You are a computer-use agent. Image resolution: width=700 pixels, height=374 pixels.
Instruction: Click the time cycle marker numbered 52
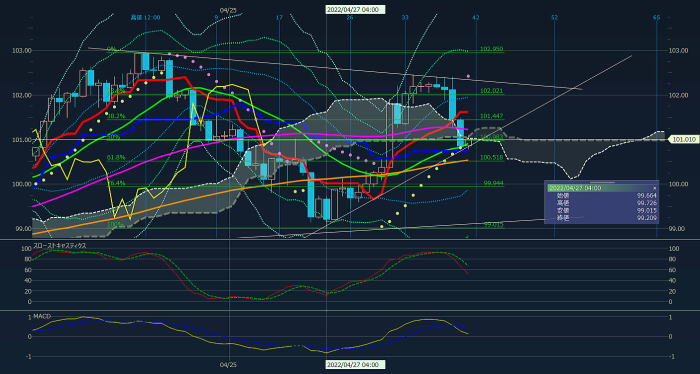[554, 17]
